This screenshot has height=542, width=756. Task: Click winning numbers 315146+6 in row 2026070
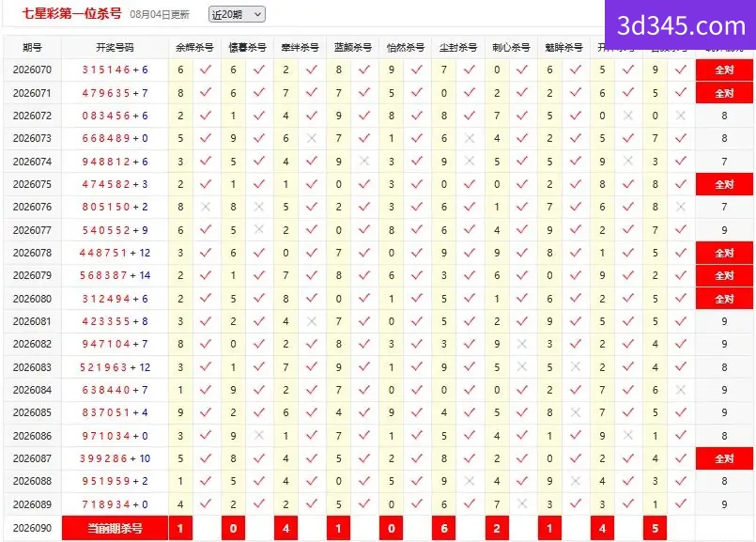point(115,70)
